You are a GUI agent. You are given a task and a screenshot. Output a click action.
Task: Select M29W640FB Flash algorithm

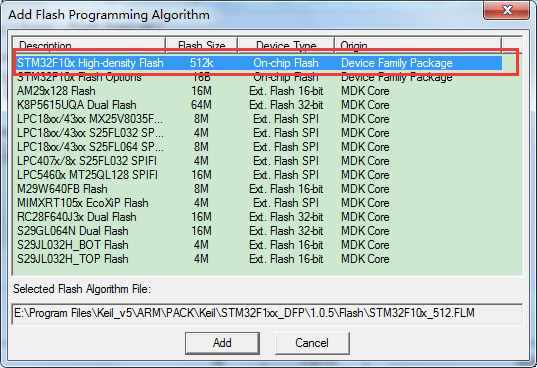pyautogui.click(x=259, y=189)
